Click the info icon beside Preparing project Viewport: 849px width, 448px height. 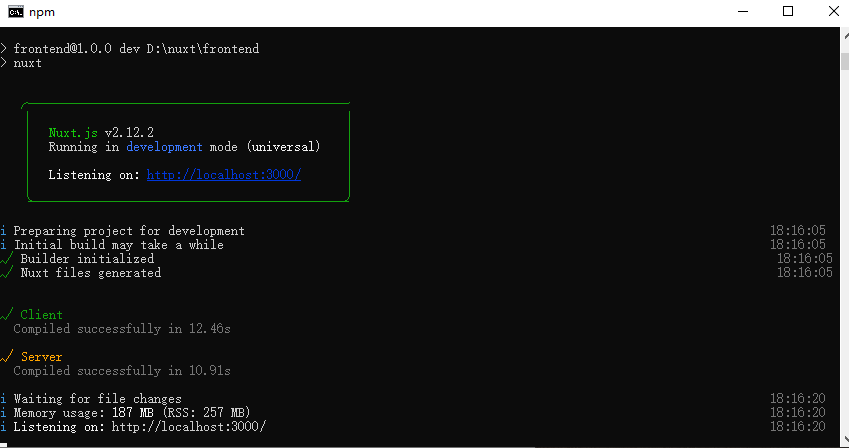click(x=3, y=231)
